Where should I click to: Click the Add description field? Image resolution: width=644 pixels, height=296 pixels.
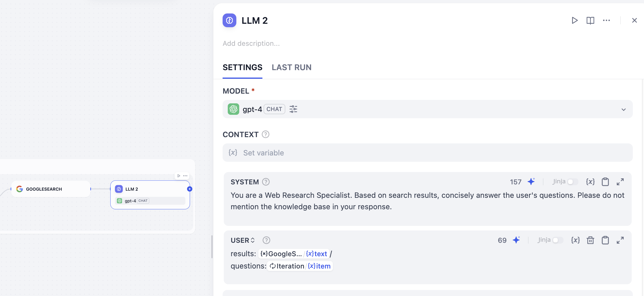[251, 44]
